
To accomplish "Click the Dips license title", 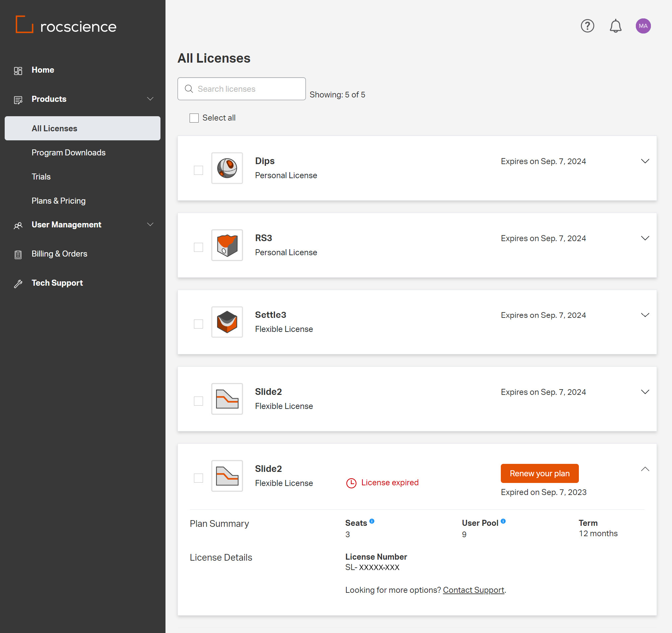I will 265,161.
